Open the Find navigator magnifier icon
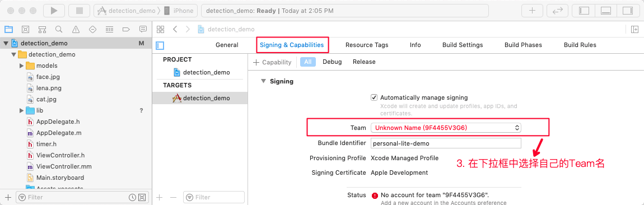 (59, 29)
